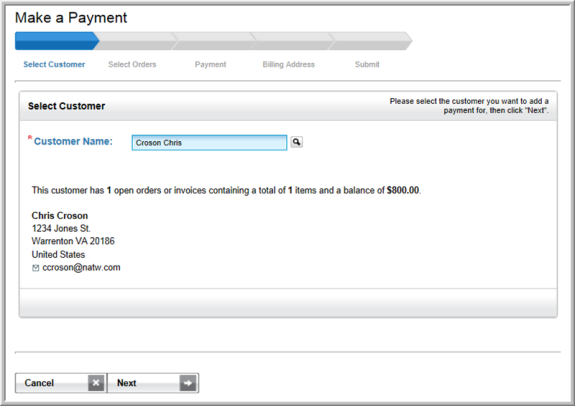
Task: Jump to the Submit step label
Action: [367, 64]
